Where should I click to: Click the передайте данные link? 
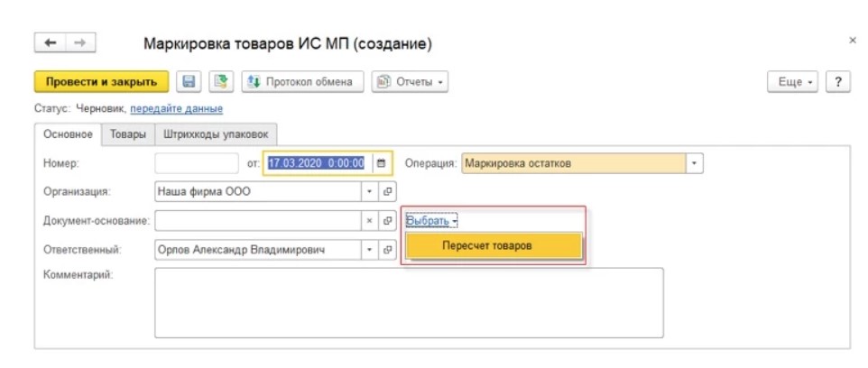click(176, 109)
